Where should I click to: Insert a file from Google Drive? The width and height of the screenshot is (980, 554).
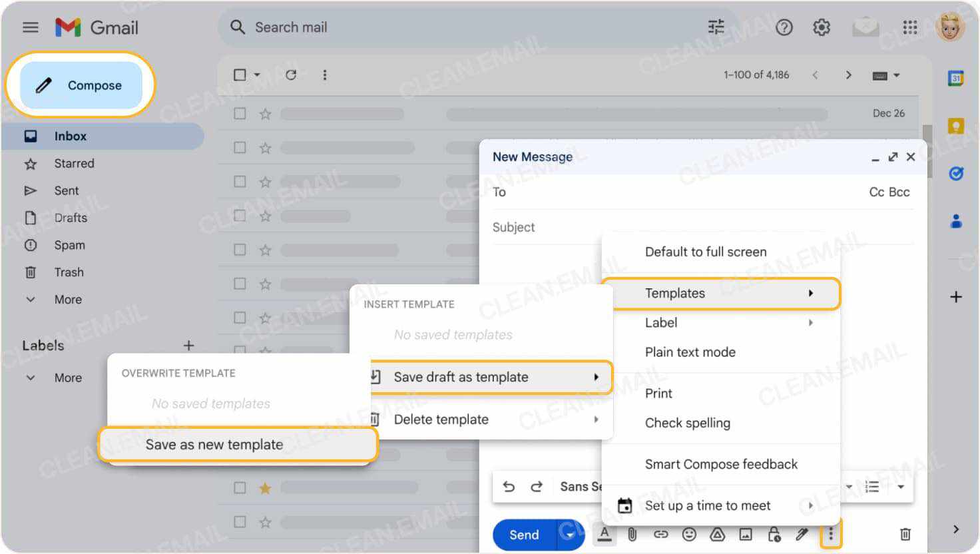717,534
